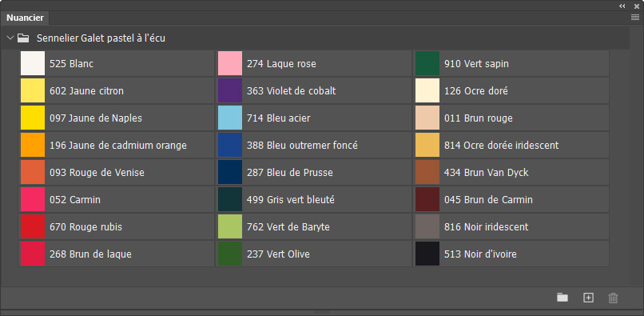644x316 pixels.
Task: Pick 363 Violet de cobalt swatch
Action: point(314,90)
